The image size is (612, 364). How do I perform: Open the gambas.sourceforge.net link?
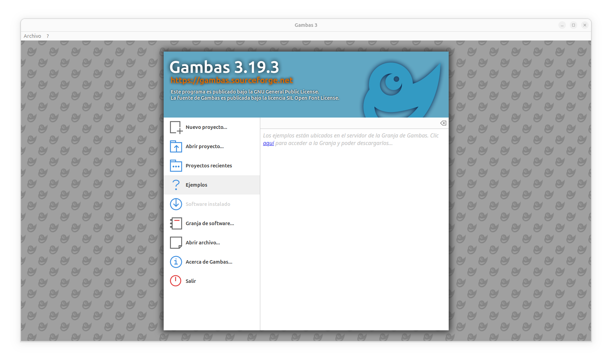pyautogui.click(x=232, y=80)
